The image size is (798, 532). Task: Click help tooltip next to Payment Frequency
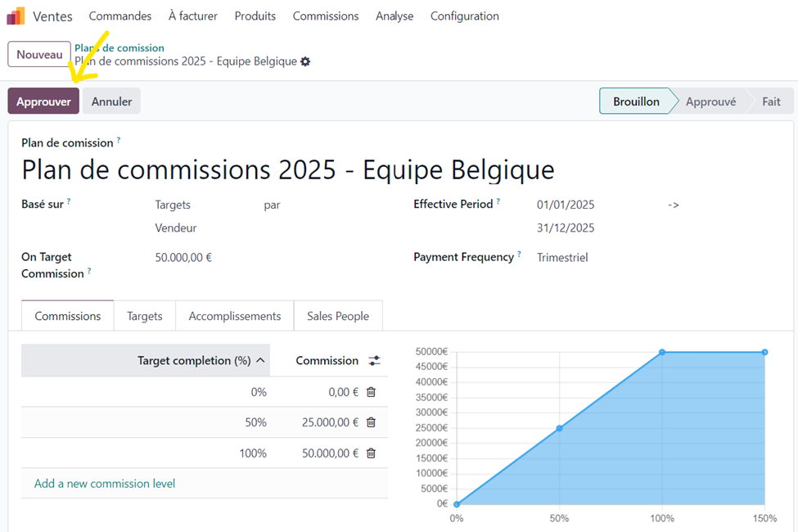[519, 254]
